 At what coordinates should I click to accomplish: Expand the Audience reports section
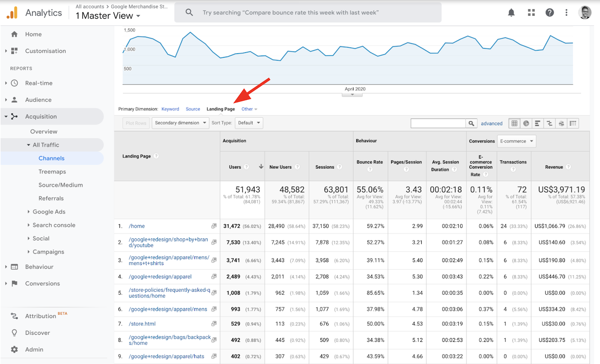[6, 100]
